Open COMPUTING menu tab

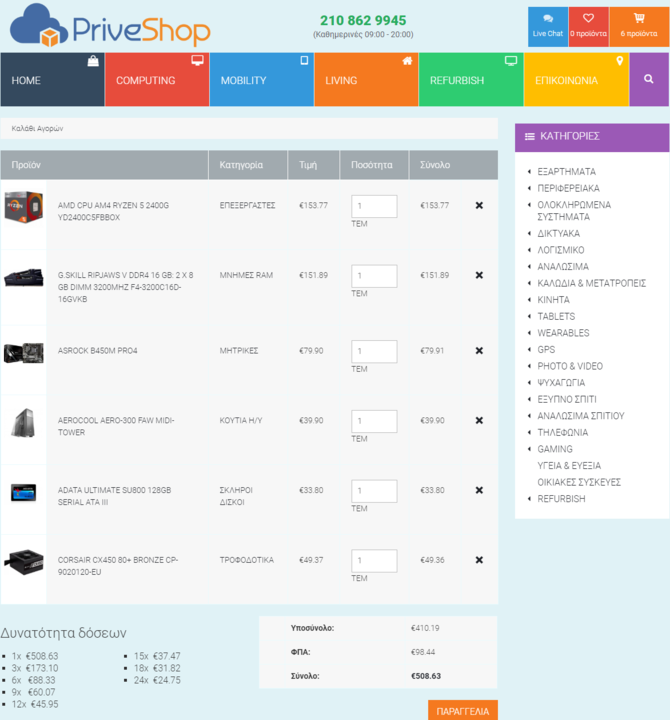point(157,79)
